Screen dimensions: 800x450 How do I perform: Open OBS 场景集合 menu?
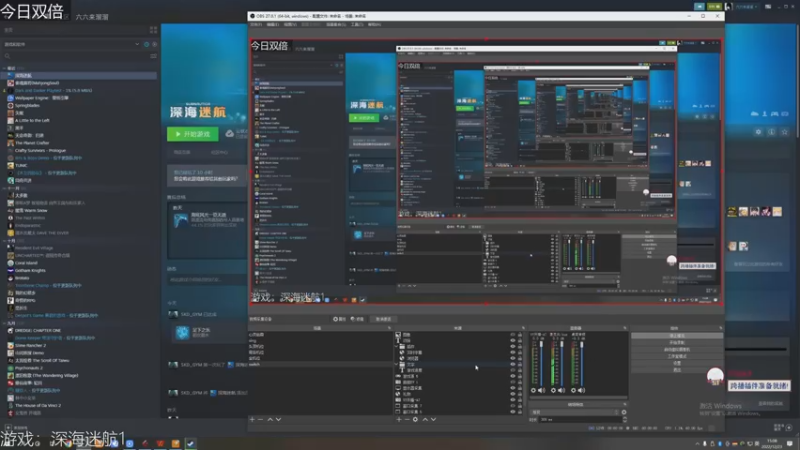pyautogui.click(x=335, y=24)
